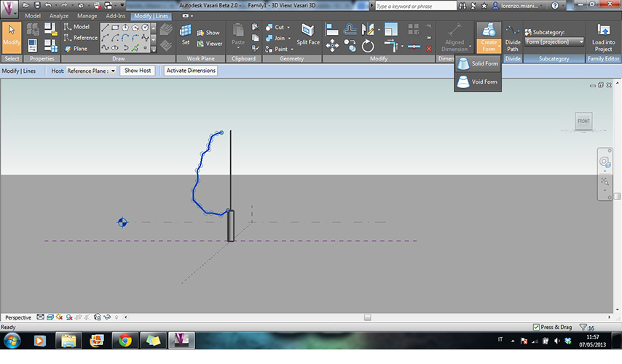Choose the Ellipse draw tool

115,48
